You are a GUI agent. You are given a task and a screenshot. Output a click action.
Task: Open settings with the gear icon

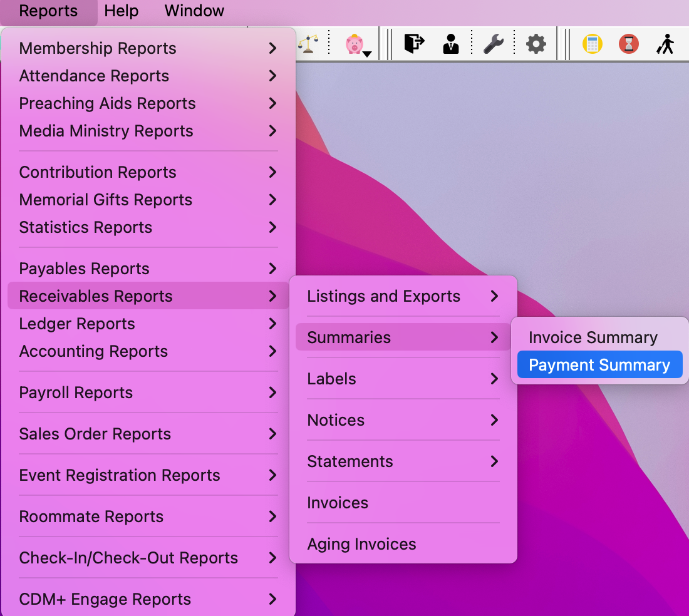[x=536, y=44]
